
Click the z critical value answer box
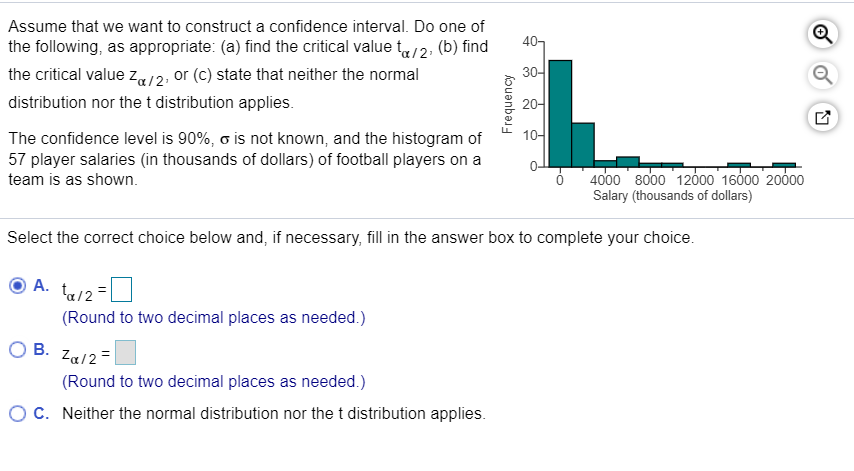[125, 353]
